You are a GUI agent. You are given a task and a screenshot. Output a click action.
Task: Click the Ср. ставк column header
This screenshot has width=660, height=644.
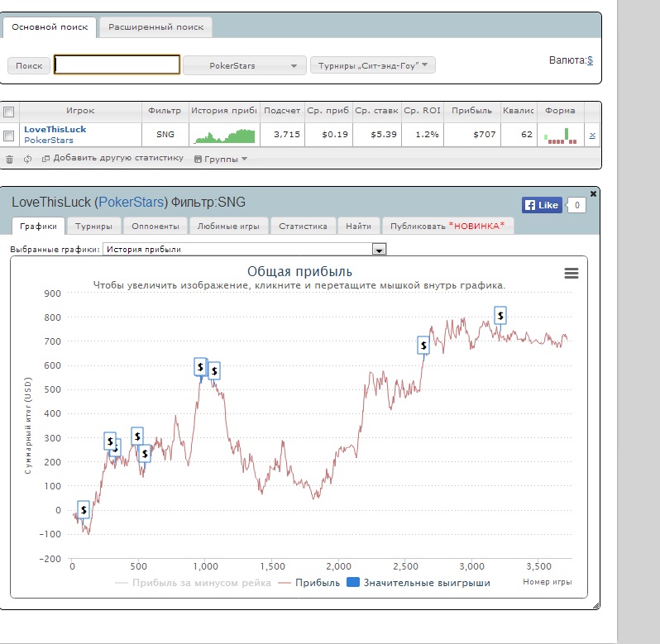pos(376,111)
